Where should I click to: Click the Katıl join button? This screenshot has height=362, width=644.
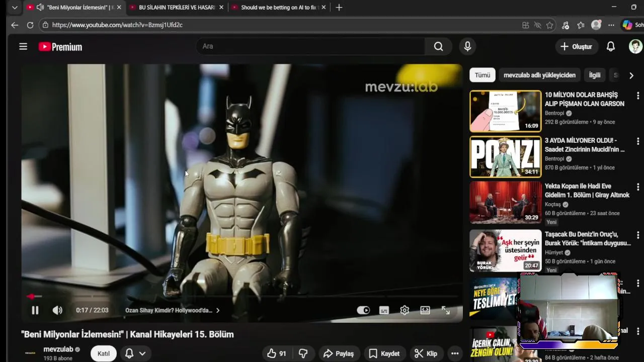[104, 353]
